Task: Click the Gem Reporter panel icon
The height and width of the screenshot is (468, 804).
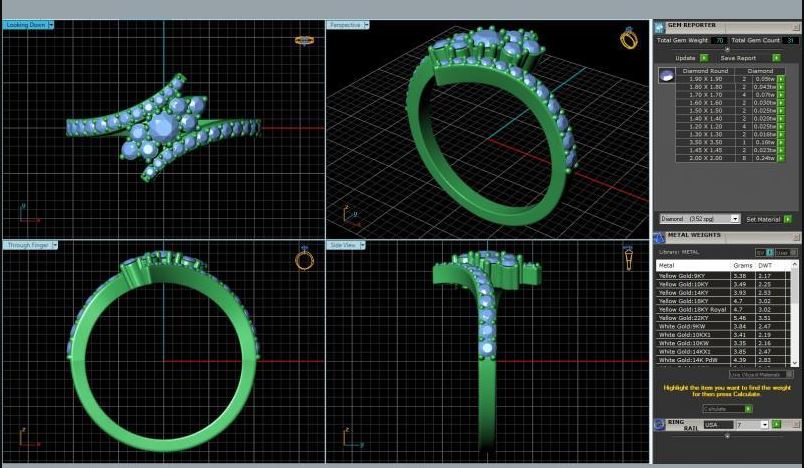Action: point(659,26)
